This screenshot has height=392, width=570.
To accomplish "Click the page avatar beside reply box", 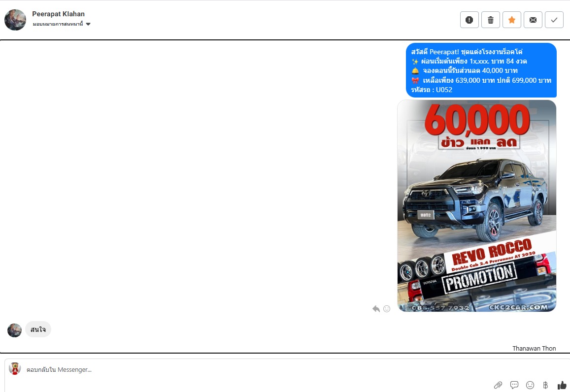I will (15, 368).
